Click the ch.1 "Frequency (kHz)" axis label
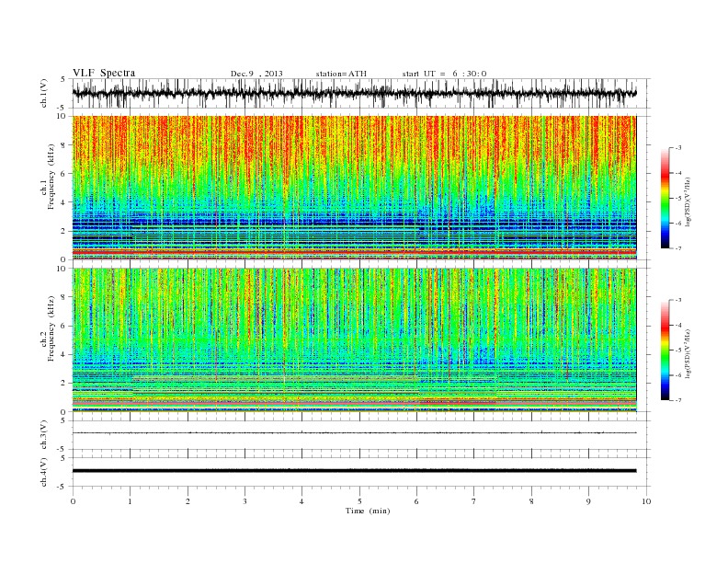Screen dimensions: 728x563 click(51, 177)
